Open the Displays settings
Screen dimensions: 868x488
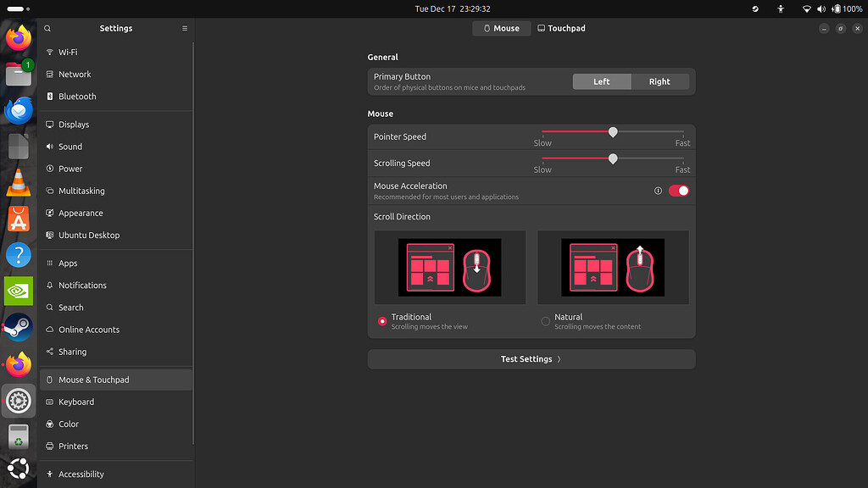pos(73,124)
